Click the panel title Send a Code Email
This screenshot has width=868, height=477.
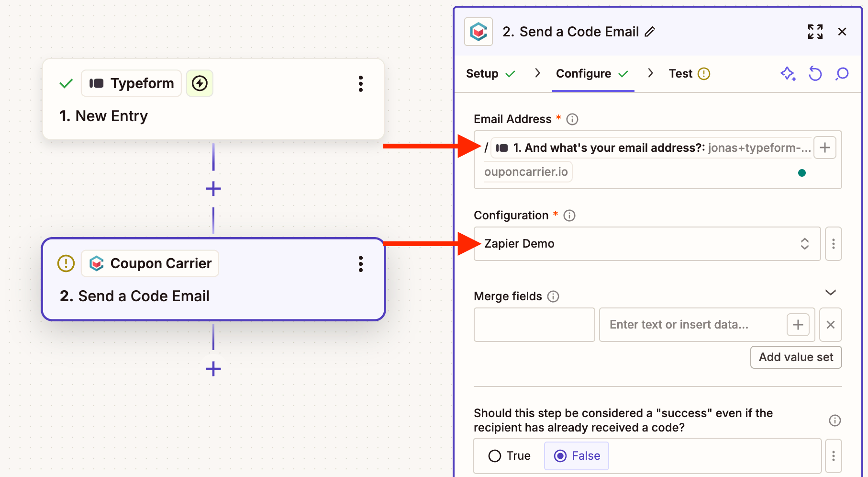579,32
